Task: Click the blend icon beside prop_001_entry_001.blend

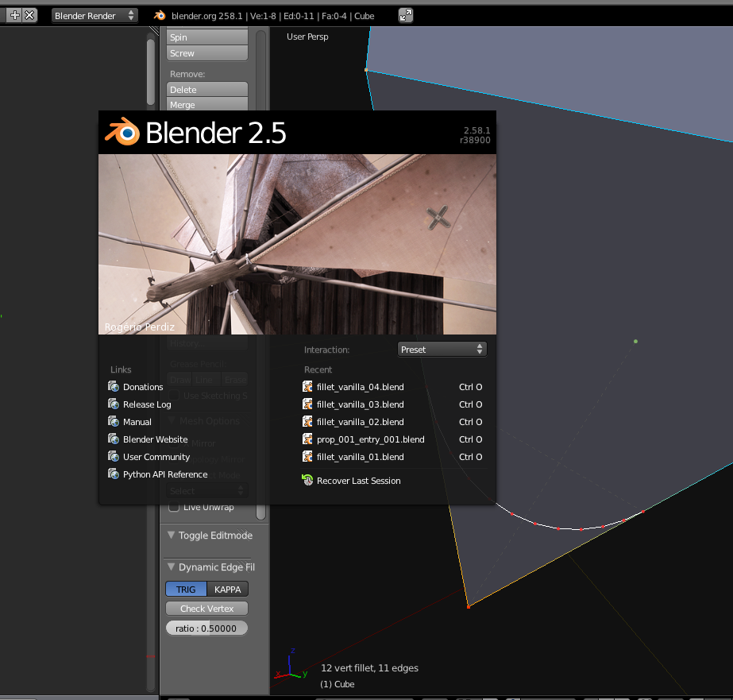Action: [307, 439]
